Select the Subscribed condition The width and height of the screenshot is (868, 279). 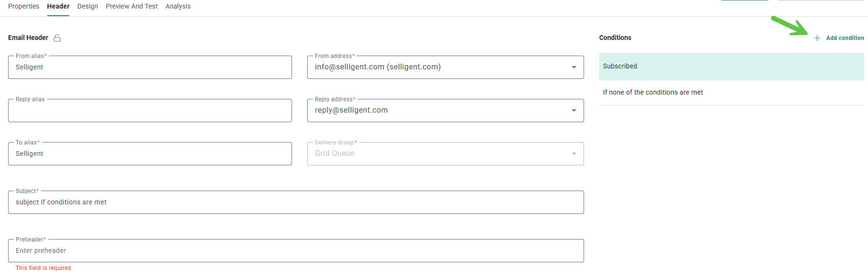[x=731, y=66]
